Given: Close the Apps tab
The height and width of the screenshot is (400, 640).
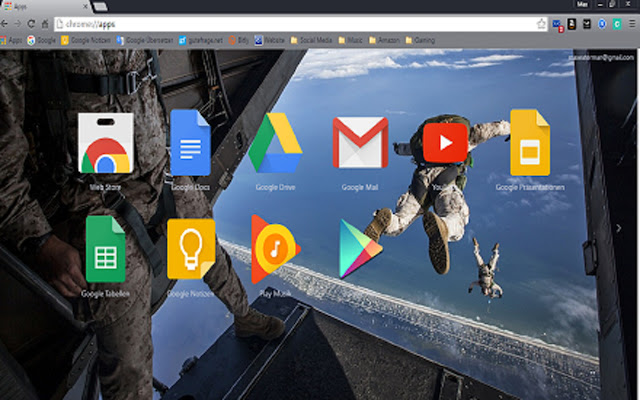Looking at the screenshot, I should pos(85,6).
